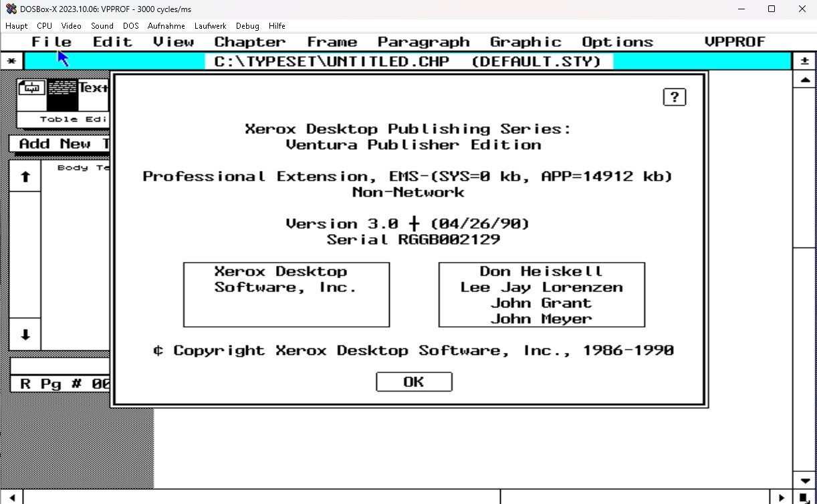817x504 pixels.
Task: Open the DOSBox-X Aufnahme menu
Action: (x=166, y=26)
